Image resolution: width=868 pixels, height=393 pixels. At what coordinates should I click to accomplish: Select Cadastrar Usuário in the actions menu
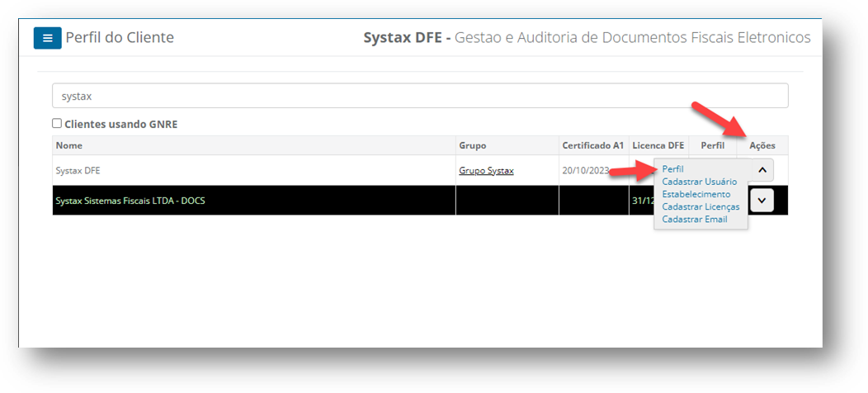(x=699, y=182)
